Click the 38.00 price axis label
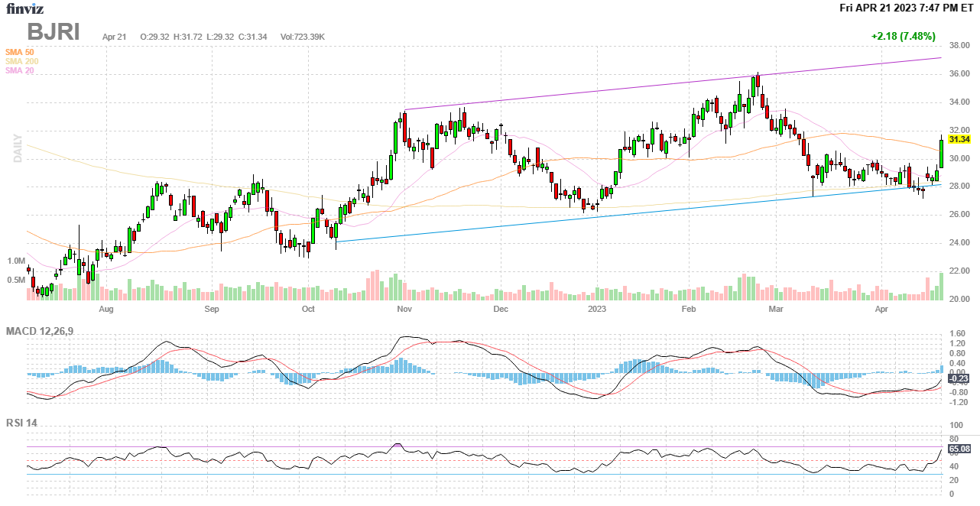The image size is (980, 506). (x=959, y=46)
